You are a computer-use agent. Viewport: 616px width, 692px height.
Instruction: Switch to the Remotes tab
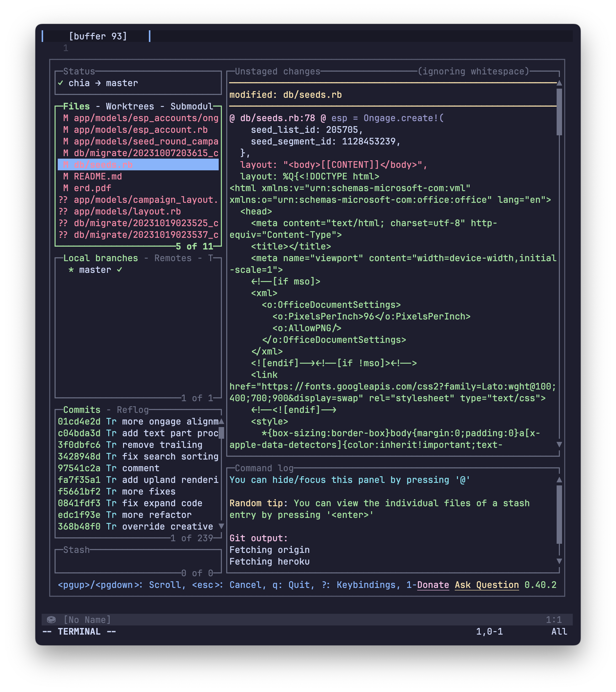[173, 258]
